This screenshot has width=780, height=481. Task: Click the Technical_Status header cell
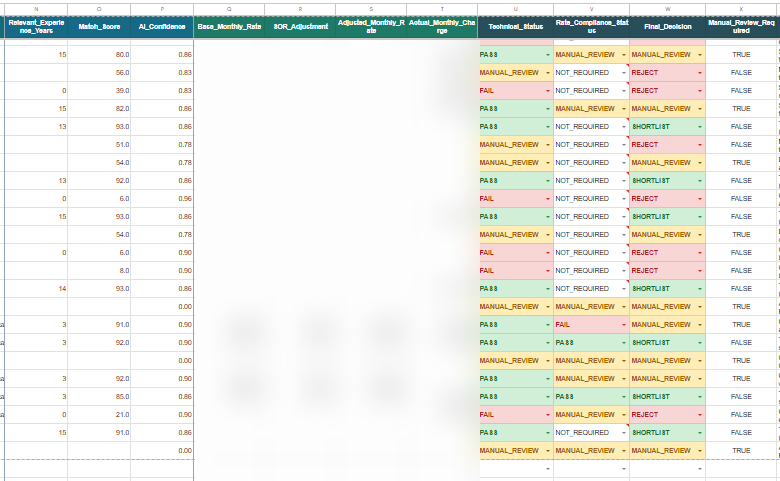516,27
